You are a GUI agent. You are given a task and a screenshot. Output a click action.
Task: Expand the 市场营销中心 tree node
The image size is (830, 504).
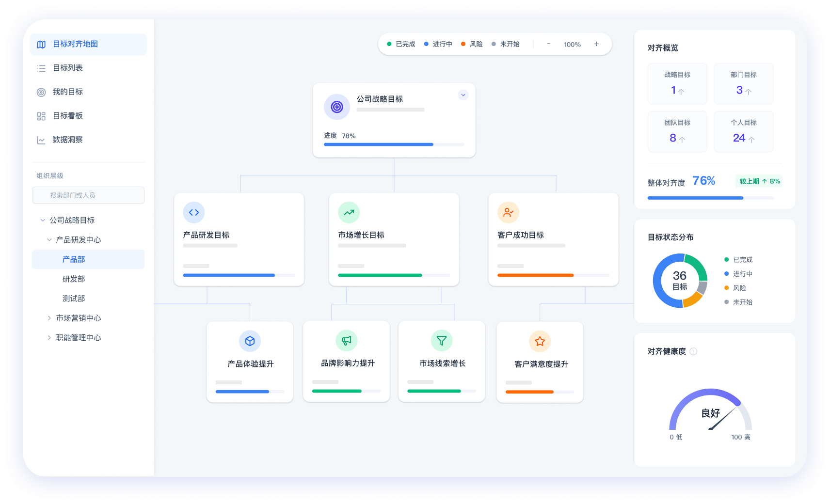[49, 318]
